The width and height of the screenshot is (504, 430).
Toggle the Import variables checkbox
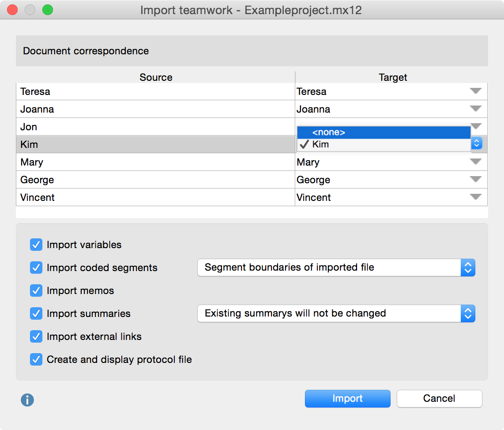coord(36,245)
